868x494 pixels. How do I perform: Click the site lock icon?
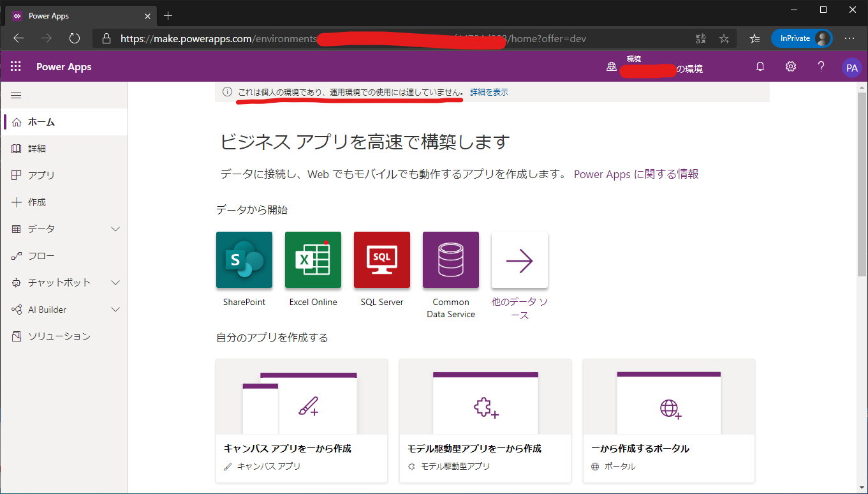[x=107, y=38]
